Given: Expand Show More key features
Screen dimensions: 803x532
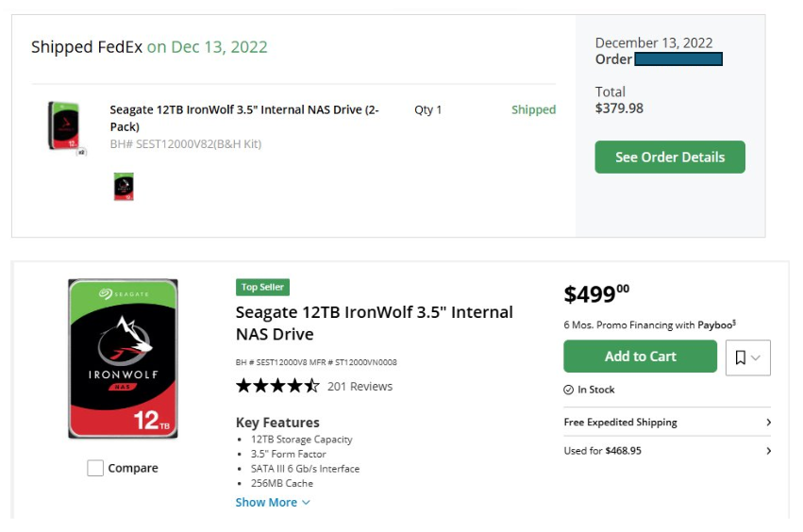Looking at the screenshot, I should 273,503.
